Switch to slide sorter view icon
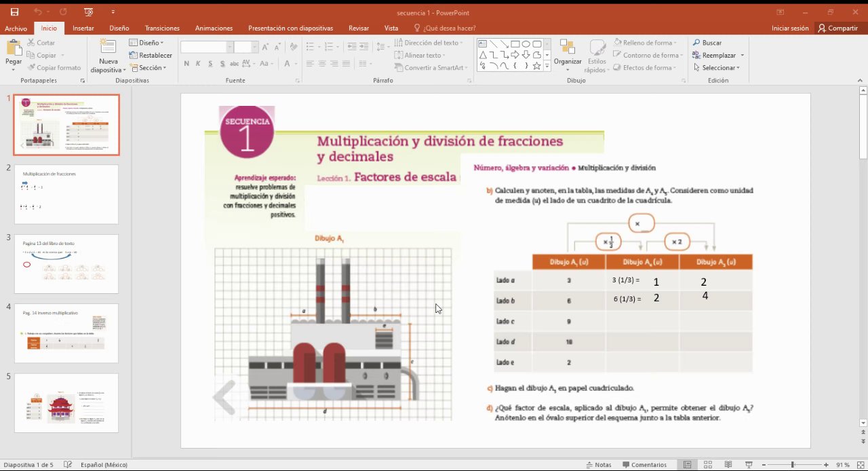This screenshot has width=868, height=471. (x=707, y=465)
